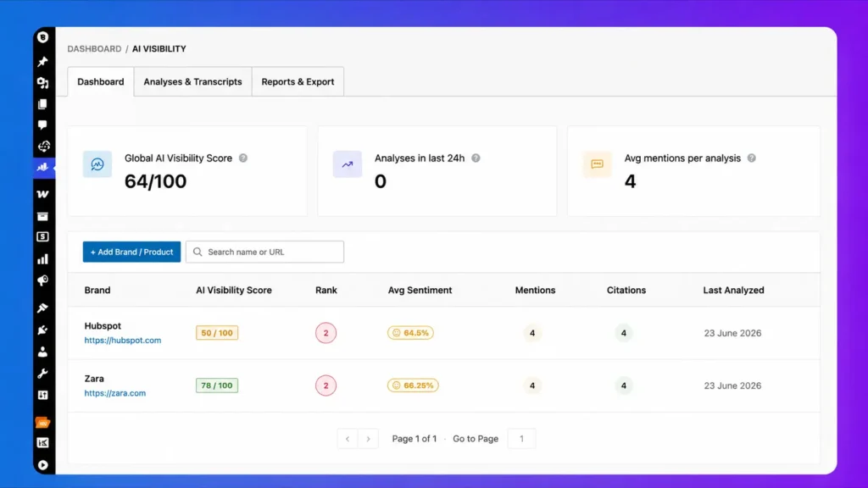868x488 pixels.
Task: Open the https://zara.com link
Action: (x=115, y=393)
